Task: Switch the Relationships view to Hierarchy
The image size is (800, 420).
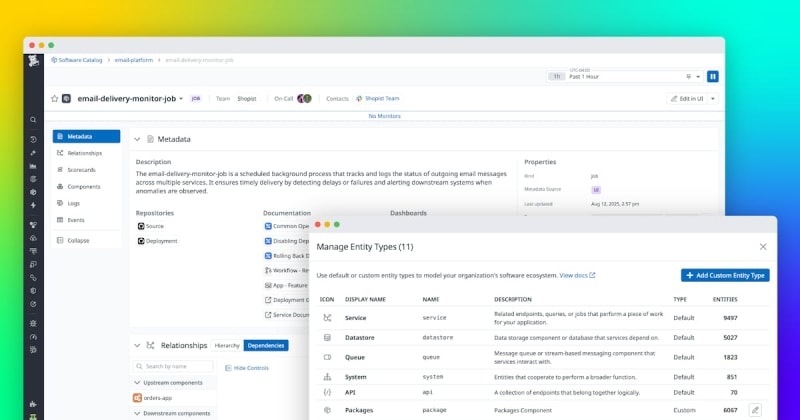Action: coord(227,345)
